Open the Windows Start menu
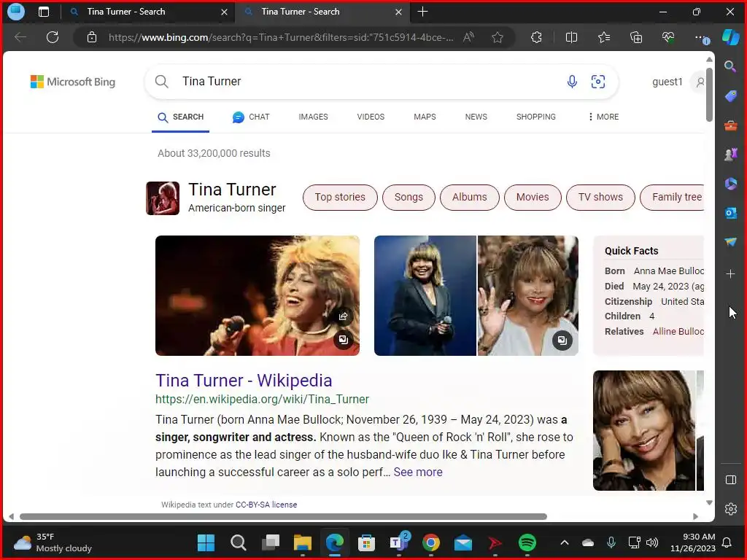 tap(206, 542)
